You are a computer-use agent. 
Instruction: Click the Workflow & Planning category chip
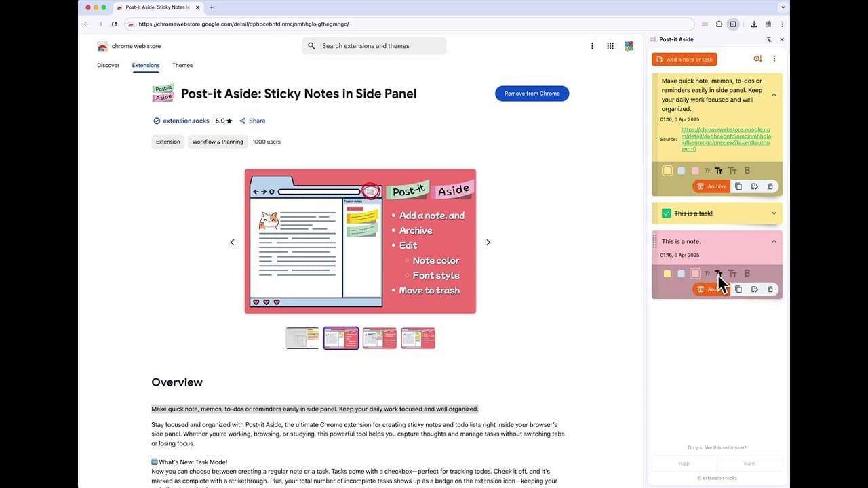(218, 142)
